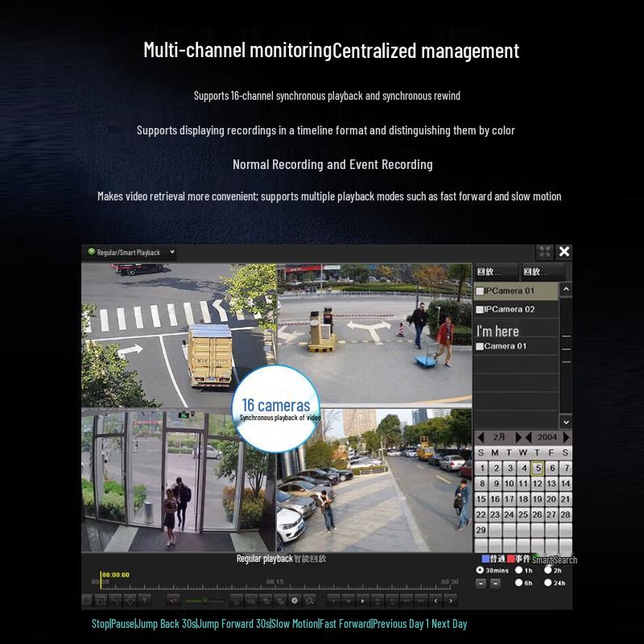Open the Regular/Smart Playback dropdown
This screenshot has width=644, height=644.
pos(172,252)
